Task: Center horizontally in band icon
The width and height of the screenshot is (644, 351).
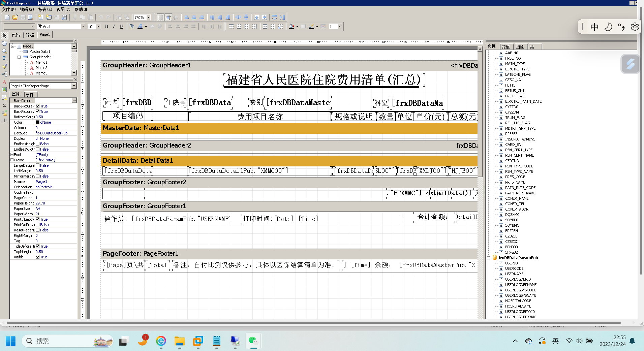Action: pyautogui.click(x=256, y=17)
